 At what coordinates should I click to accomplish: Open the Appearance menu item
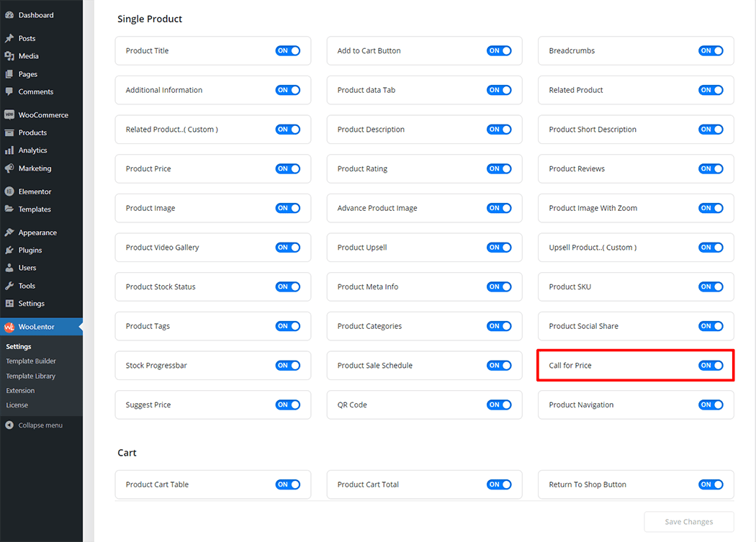[37, 232]
